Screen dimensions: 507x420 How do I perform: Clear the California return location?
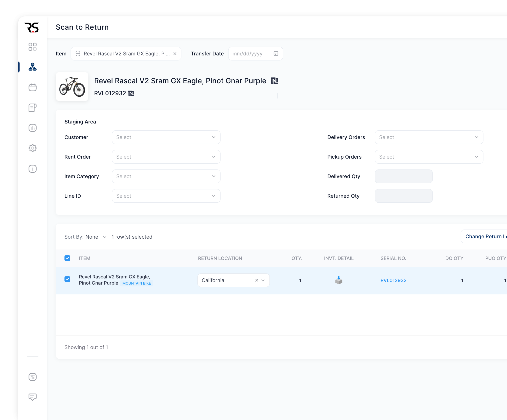click(257, 280)
